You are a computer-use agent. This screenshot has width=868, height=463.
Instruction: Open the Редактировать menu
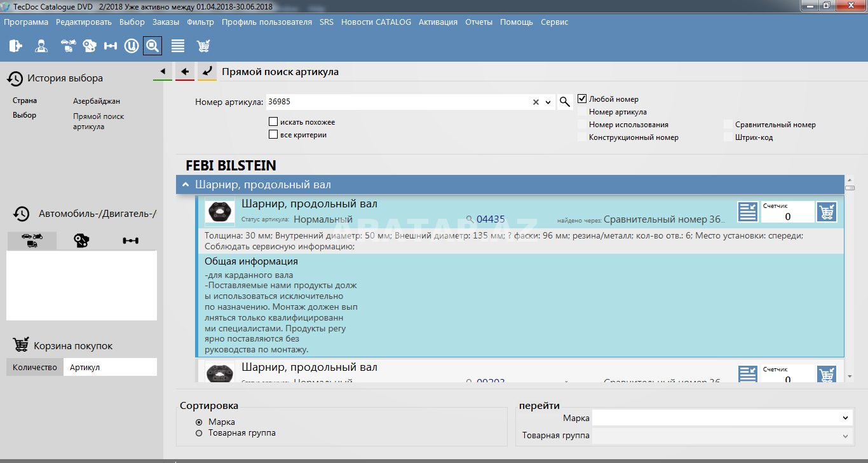(84, 22)
